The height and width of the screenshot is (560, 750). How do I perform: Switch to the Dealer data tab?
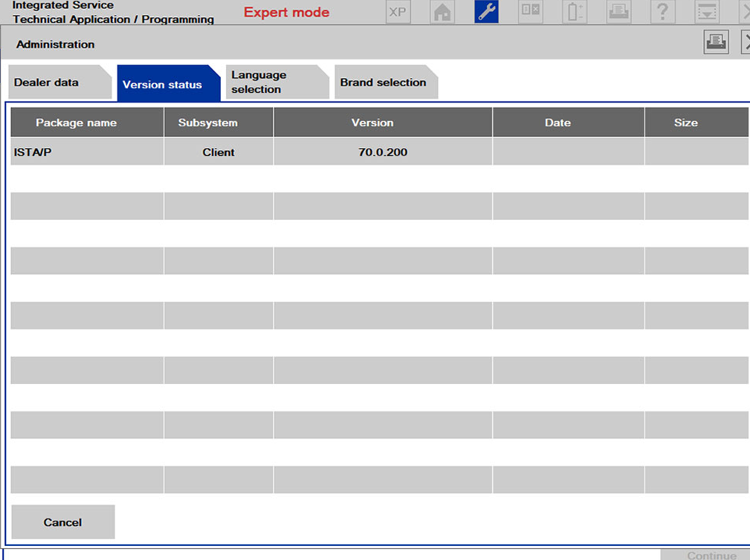point(59,82)
